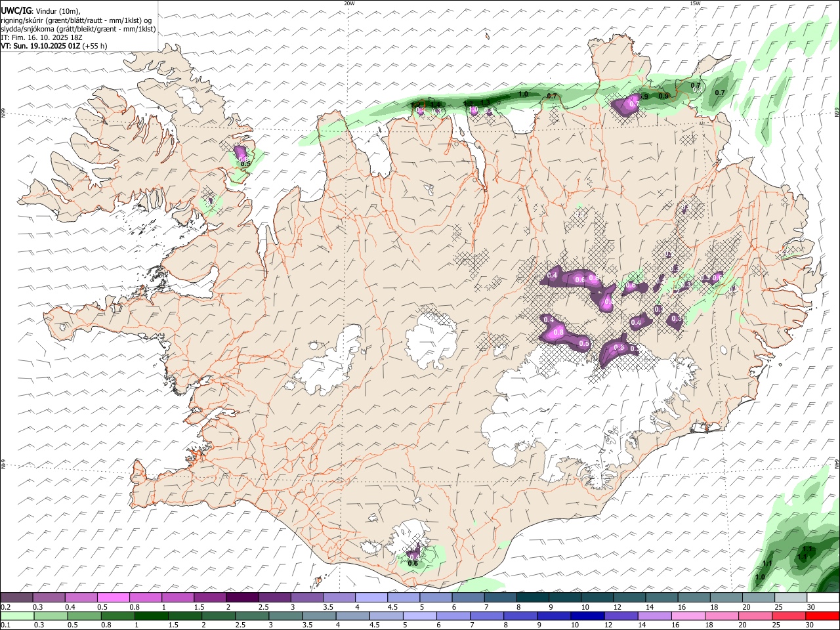Click the pale grey swatch labeled 25 in upper row
The width and height of the screenshot is (840, 630).
(x=791, y=597)
